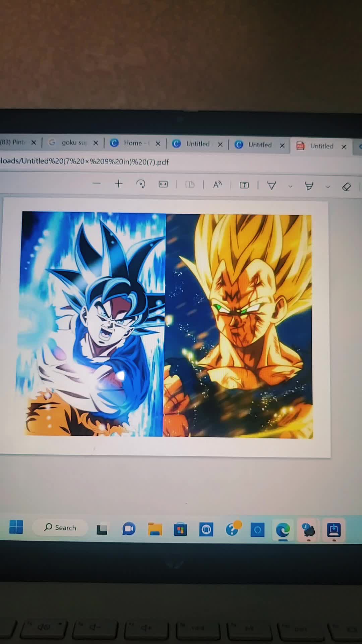Open File Explorer from the taskbar
Viewport: 362px width, 644px height.
pos(155,529)
